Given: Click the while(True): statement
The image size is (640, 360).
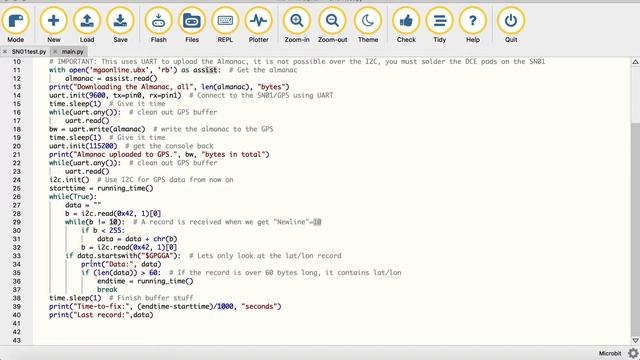Looking at the screenshot, I should (73, 197).
